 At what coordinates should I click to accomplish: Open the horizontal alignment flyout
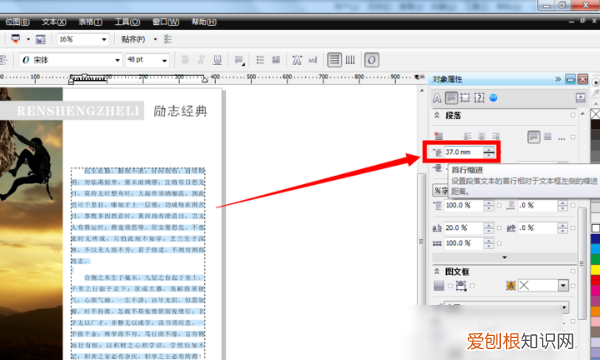(x=239, y=60)
